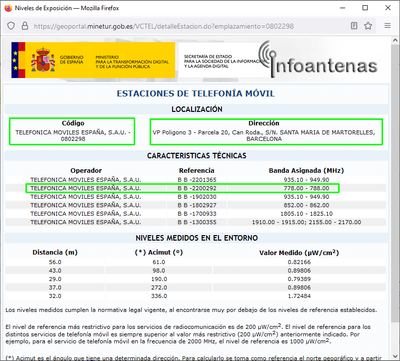Select distance value 43.0
This screenshot has width=400, height=361.
[x=55, y=271]
